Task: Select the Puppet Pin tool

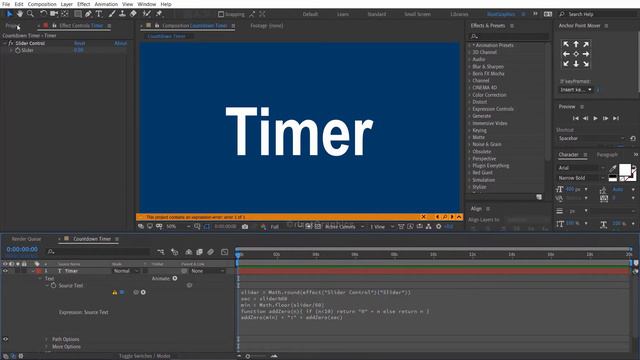Action: (159, 14)
